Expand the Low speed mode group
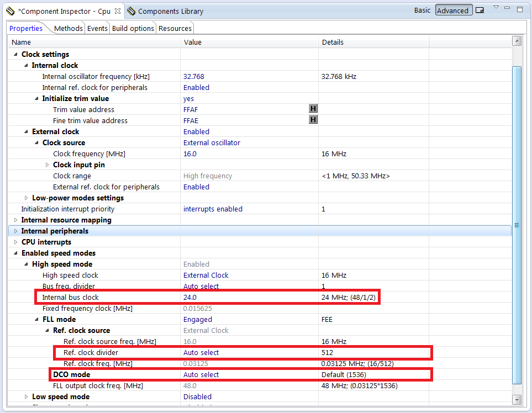 (x=26, y=397)
